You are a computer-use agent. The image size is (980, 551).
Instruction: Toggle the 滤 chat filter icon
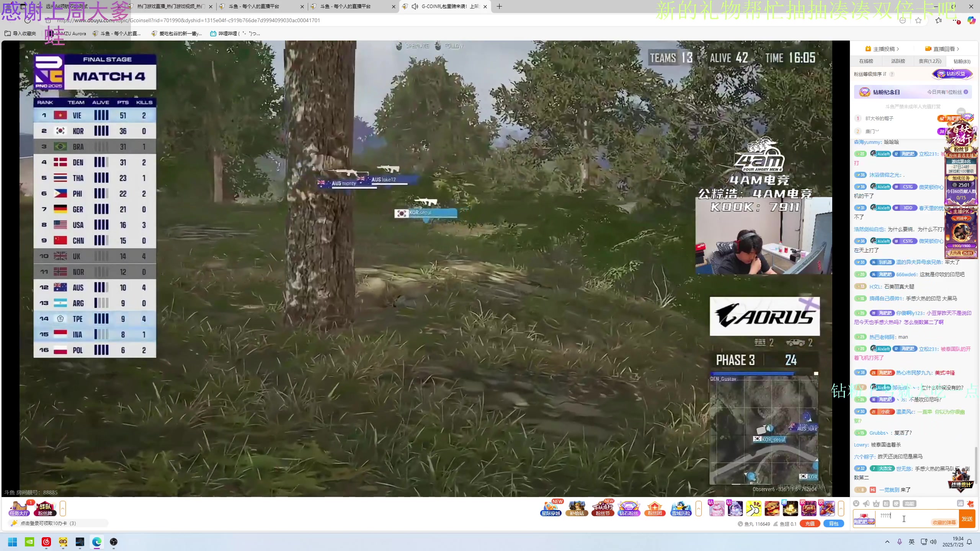point(960,504)
